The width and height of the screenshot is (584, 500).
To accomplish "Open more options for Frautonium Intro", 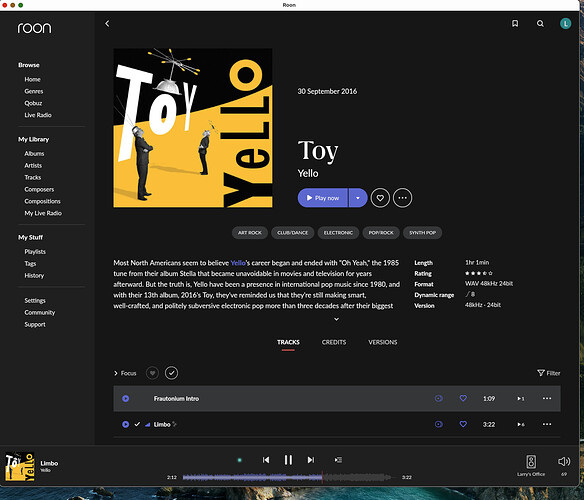I will click(547, 398).
